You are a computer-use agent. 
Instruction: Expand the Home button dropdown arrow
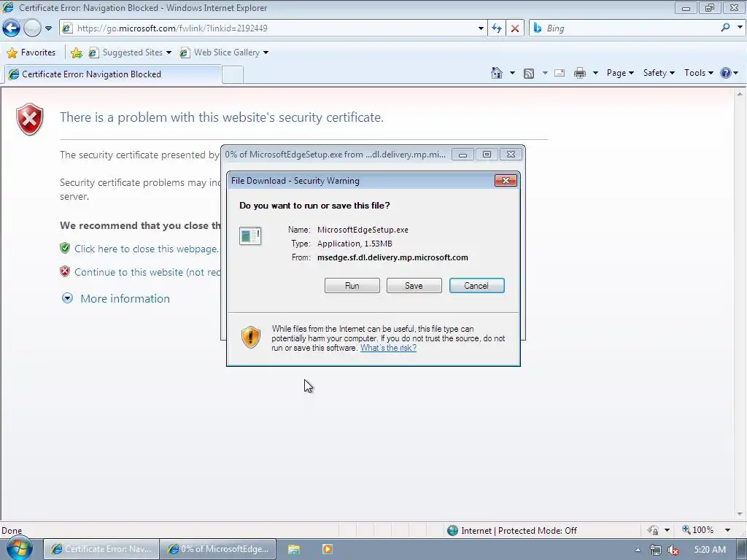pos(512,74)
